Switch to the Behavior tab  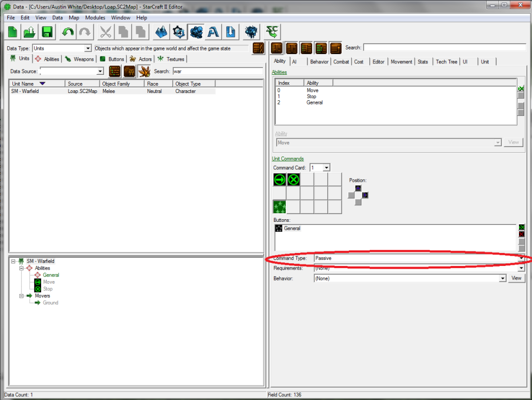[319, 62]
